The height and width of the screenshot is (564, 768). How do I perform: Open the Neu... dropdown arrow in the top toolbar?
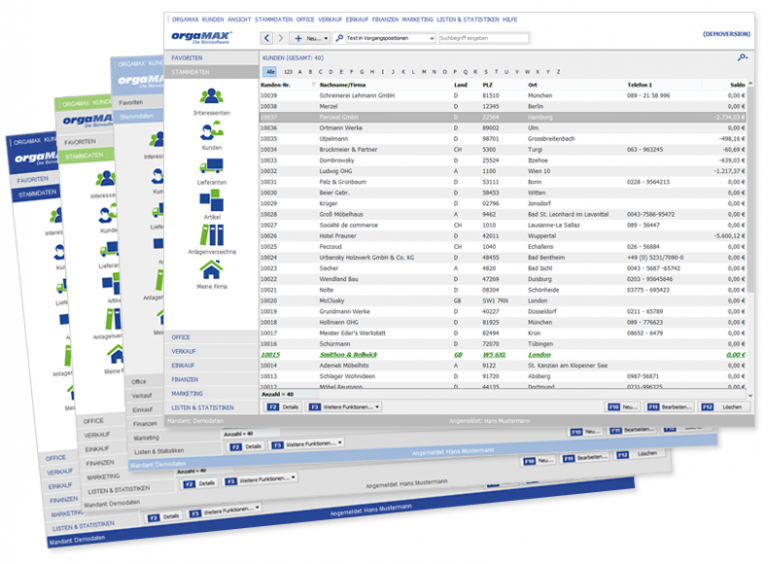326,38
